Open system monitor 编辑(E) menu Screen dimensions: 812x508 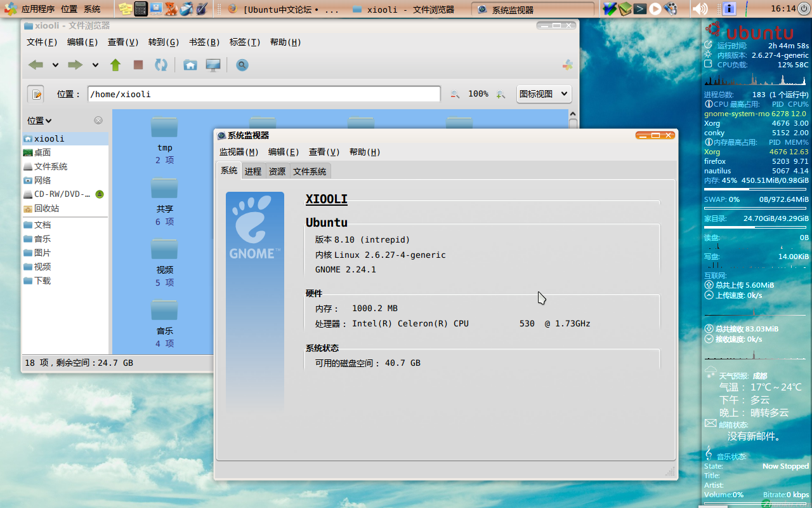click(x=284, y=152)
